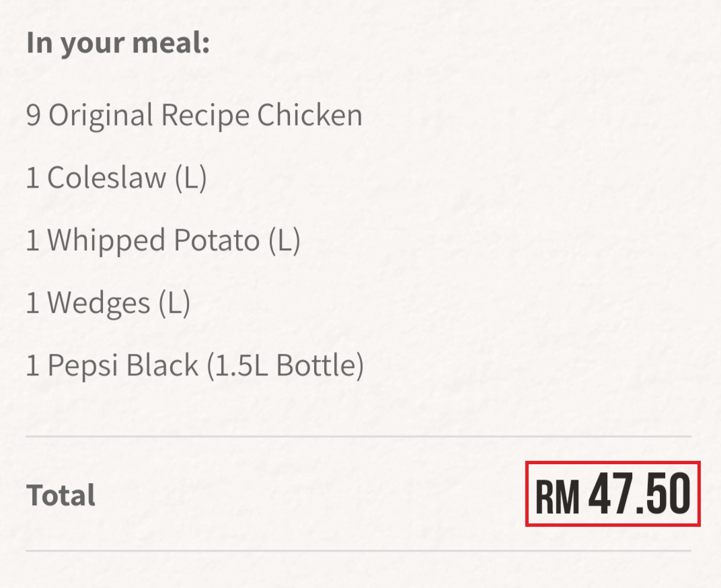The image size is (721, 588).
Task: Click the (L) size beside Whipped Potato
Action: click(x=284, y=241)
